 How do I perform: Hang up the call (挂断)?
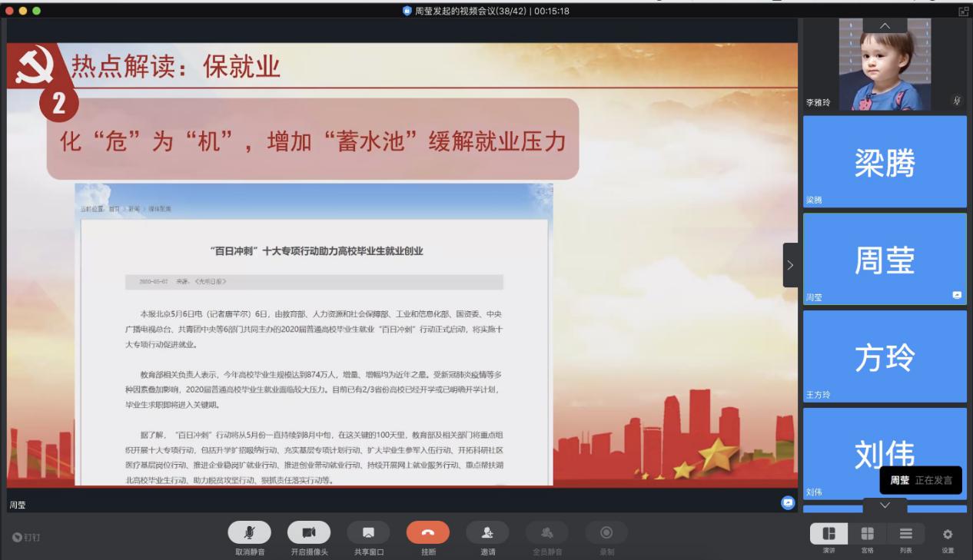(x=428, y=533)
